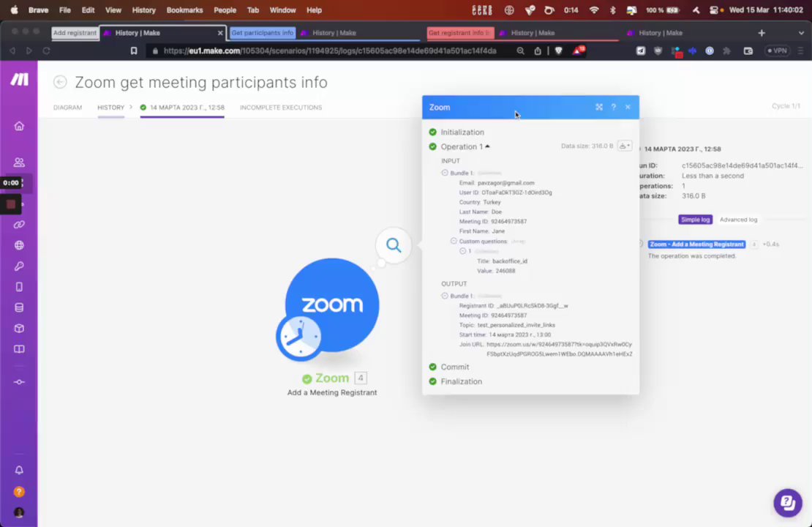The image size is (812, 527).
Task: Click the Email value pavzagor@gmail.com
Action: (506, 183)
